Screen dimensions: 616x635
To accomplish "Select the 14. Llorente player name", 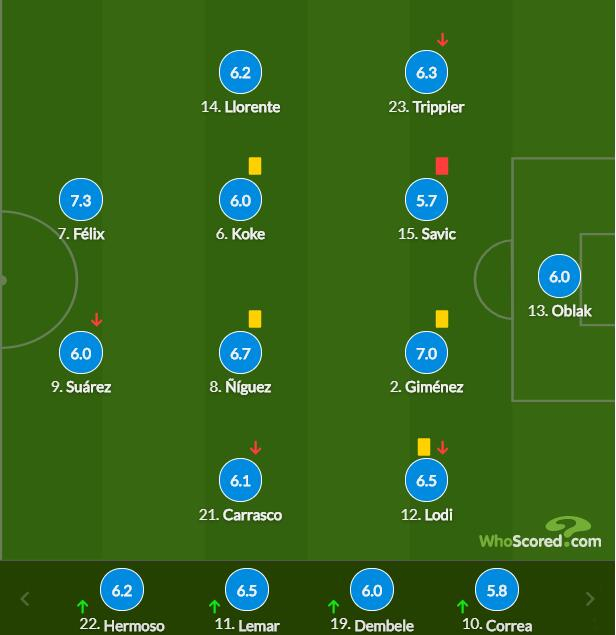I will pos(240,106).
